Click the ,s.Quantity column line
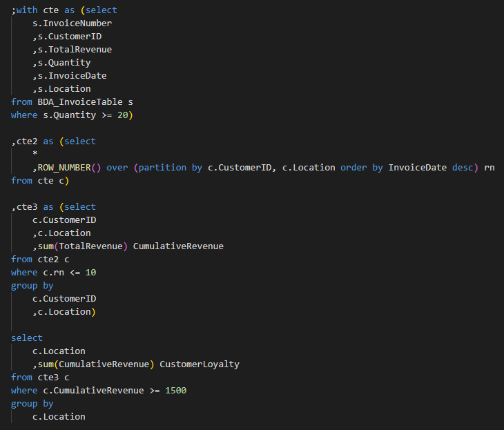This screenshot has width=504, height=430. [61, 63]
